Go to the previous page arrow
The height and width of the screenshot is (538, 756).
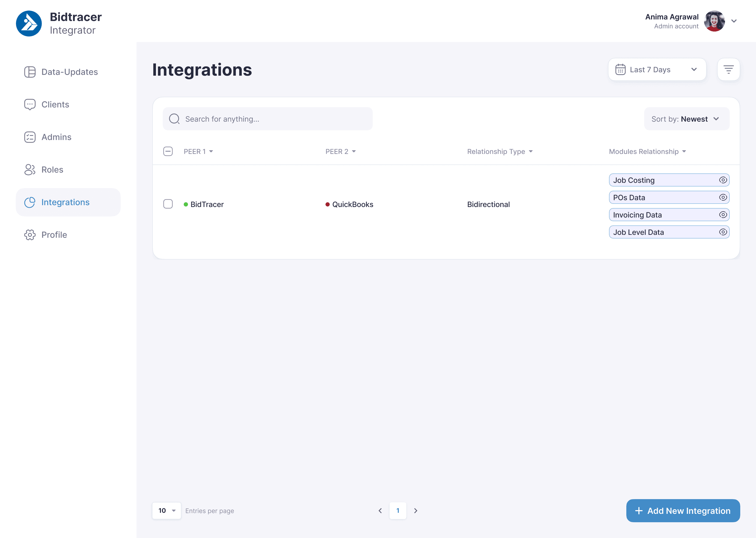coord(380,511)
